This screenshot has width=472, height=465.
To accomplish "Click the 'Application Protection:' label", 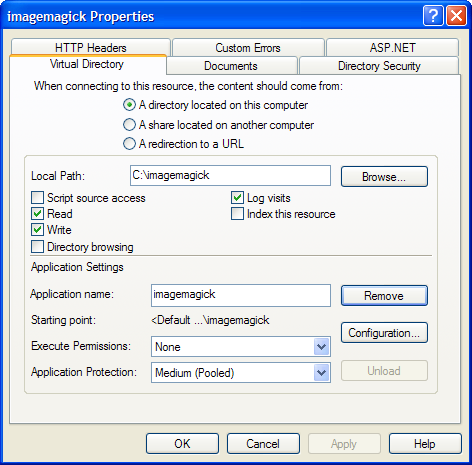I will click(84, 372).
